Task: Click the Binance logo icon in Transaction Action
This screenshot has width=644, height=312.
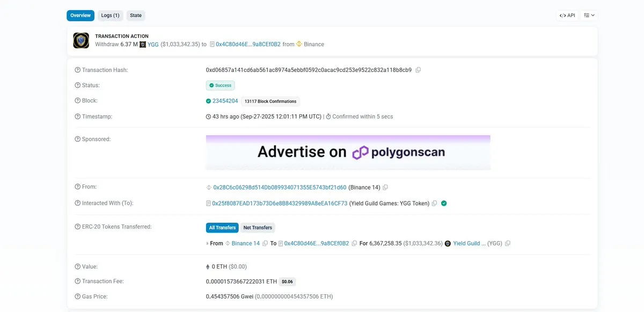Action: pos(299,44)
